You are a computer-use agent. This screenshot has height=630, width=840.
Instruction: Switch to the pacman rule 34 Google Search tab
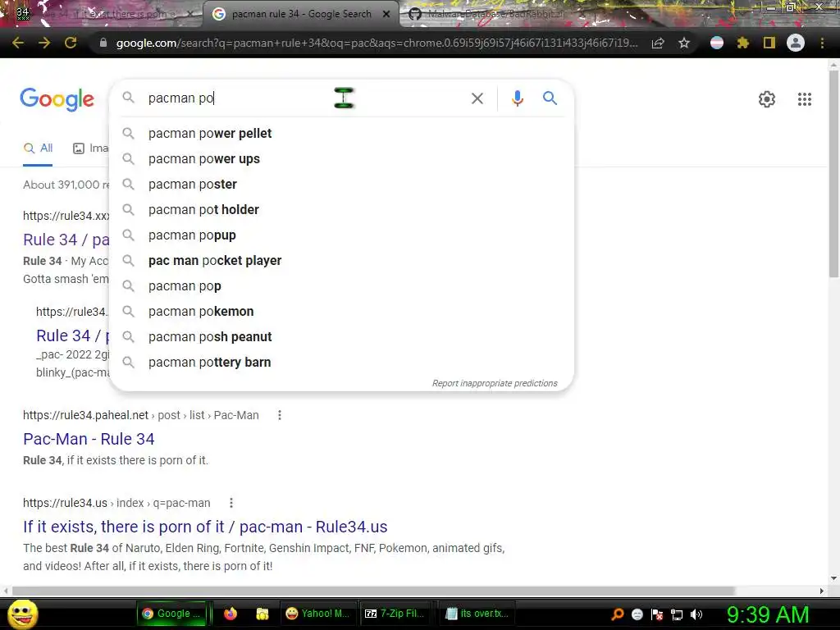click(x=301, y=14)
